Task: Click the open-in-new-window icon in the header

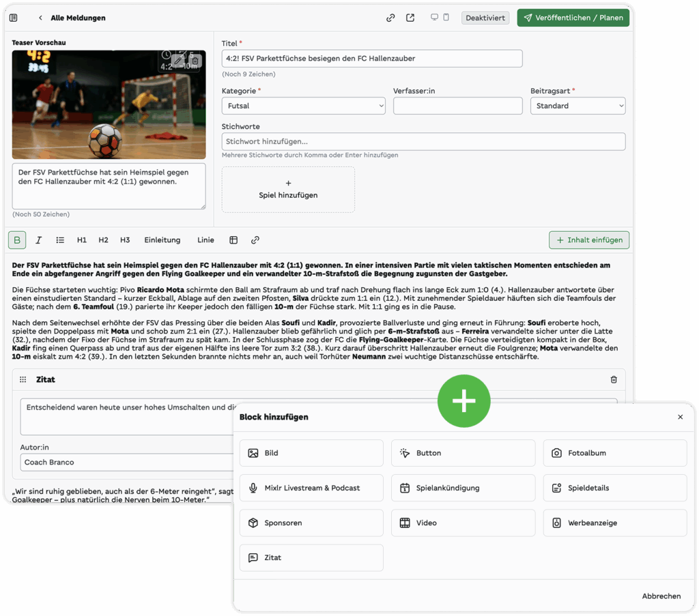Action: tap(410, 18)
